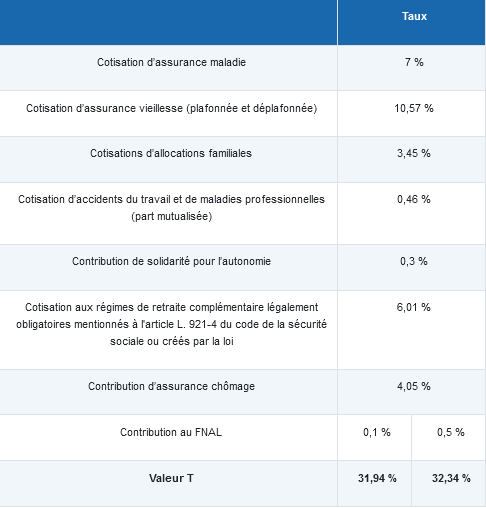
Task: Click the 4,05 % rate value
Action: pyautogui.click(x=414, y=386)
